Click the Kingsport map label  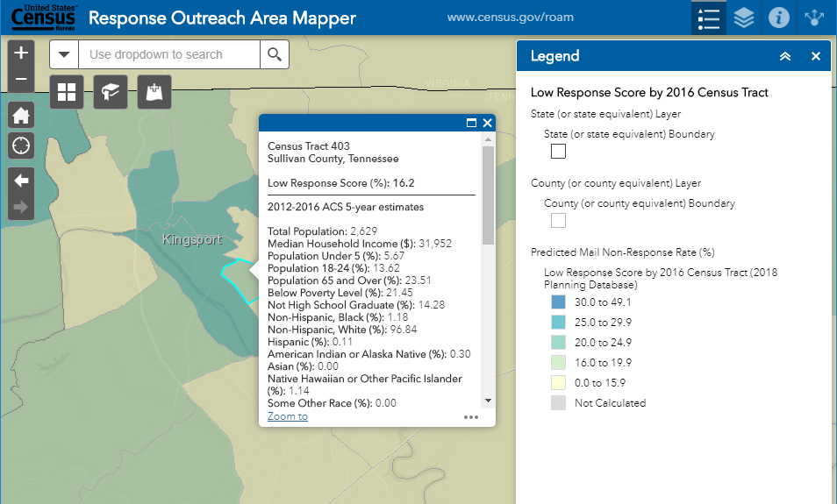[x=191, y=239]
